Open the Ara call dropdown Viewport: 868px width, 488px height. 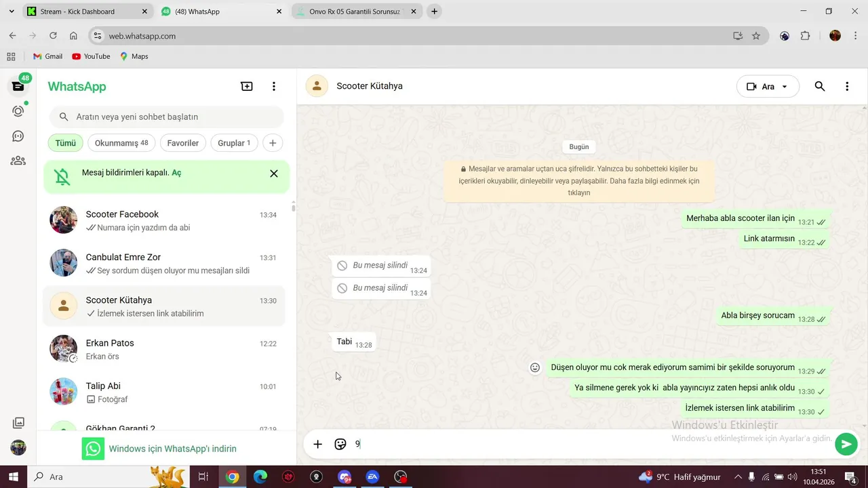768,86
